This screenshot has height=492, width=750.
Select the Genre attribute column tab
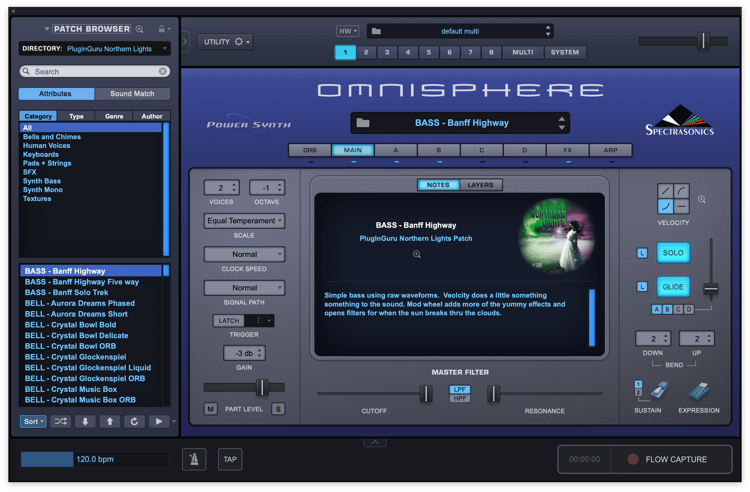pos(114,116)
